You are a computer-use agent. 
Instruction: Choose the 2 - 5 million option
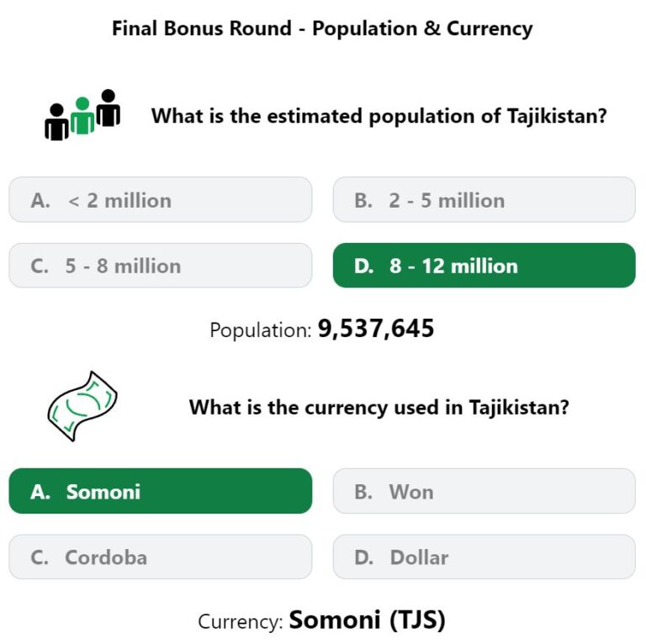click(x=484, y=200)
